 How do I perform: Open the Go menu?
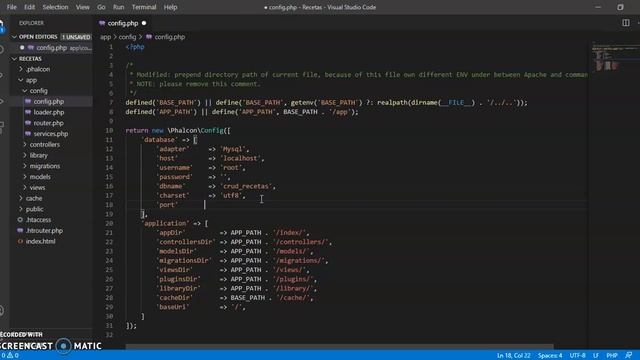[x=101, y=7]
